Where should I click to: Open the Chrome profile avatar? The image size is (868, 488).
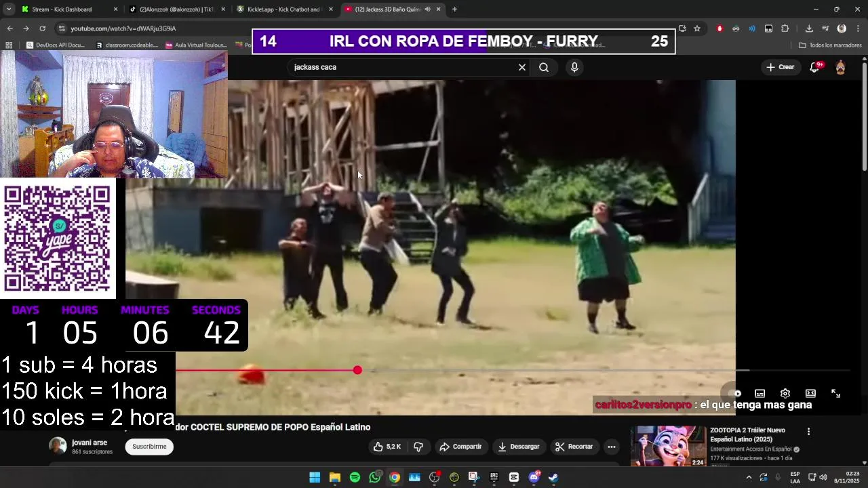click(842, 28)
